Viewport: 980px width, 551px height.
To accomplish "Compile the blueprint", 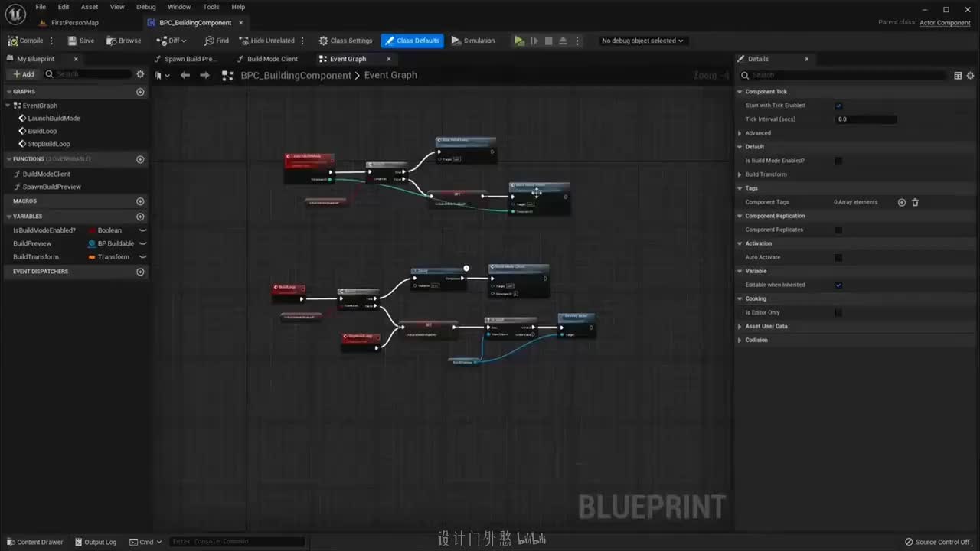I will coord(26,41).
